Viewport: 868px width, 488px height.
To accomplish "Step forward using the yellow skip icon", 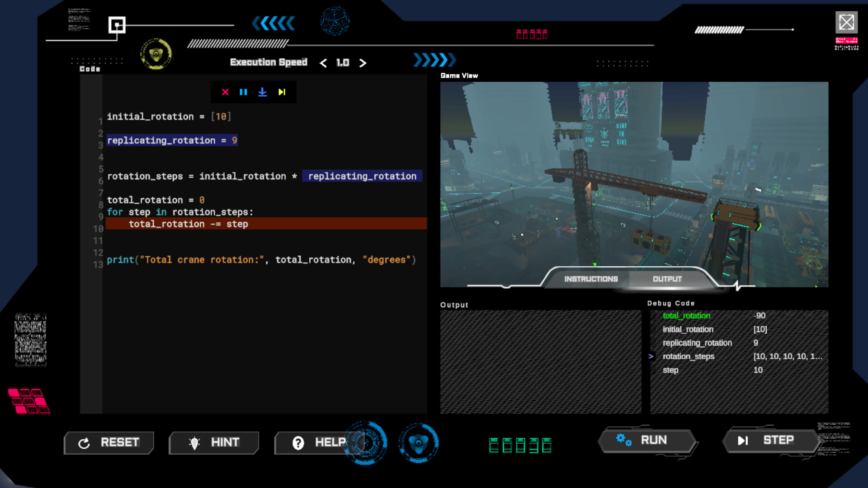I will click(281, 92).
